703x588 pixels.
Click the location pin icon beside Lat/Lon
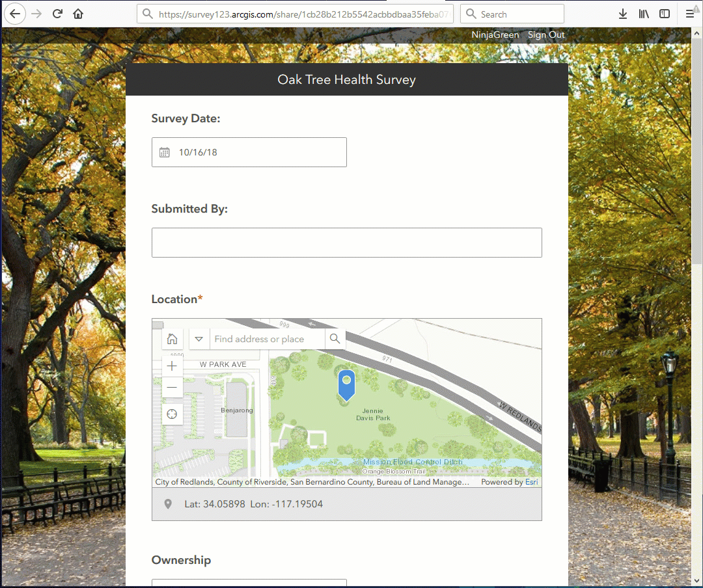pyautogui.click(x=168, y=504)
